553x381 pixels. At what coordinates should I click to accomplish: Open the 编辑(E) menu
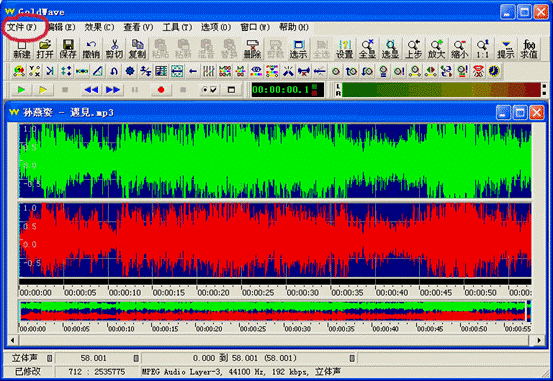pos(61,27)
